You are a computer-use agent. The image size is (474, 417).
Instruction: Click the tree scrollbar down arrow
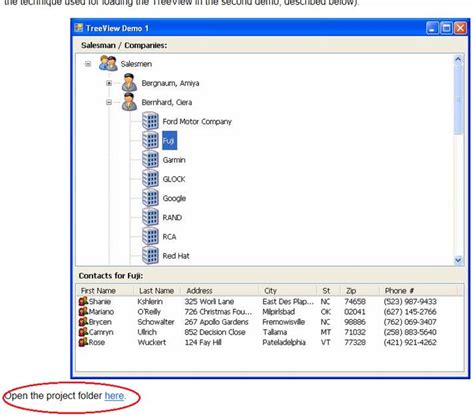pos(458,260)
